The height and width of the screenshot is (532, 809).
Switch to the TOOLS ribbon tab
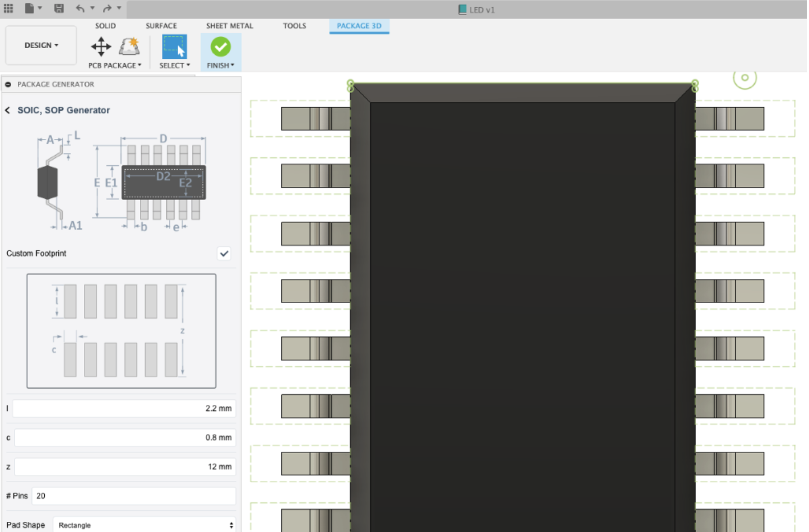point(295,26)
